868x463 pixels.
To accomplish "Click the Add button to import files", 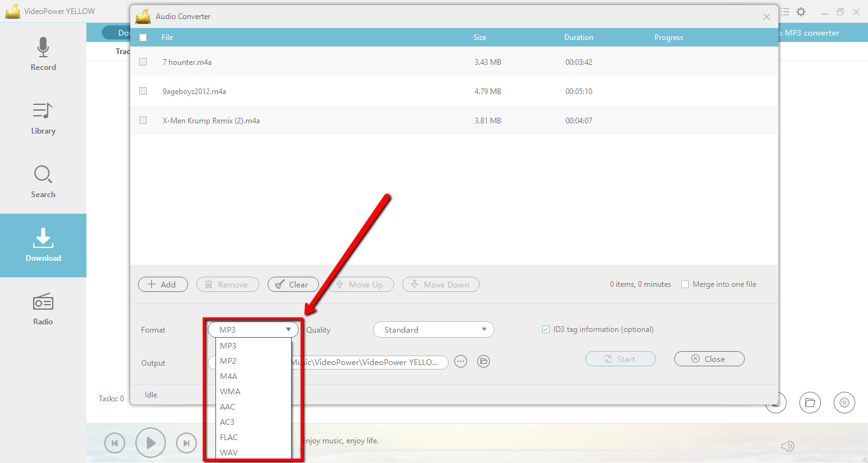I will coord(163,284).
